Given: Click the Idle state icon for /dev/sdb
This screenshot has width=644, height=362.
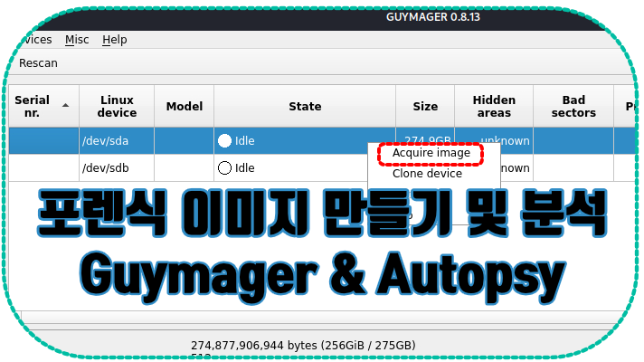Looking at the screenshot, I should [224, 167].
